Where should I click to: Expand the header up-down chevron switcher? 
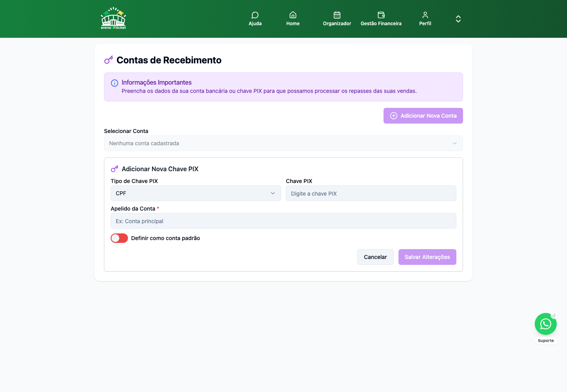coord(458,19)
